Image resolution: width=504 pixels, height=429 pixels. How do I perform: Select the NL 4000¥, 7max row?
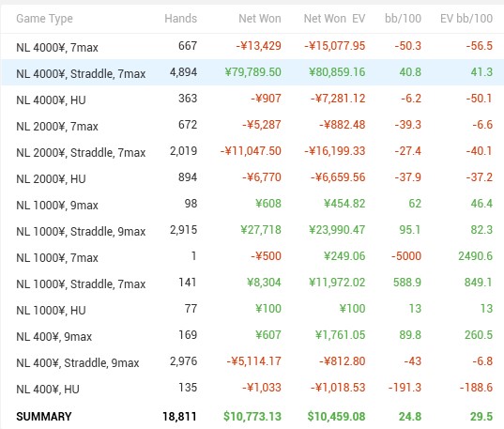point(252,46)
